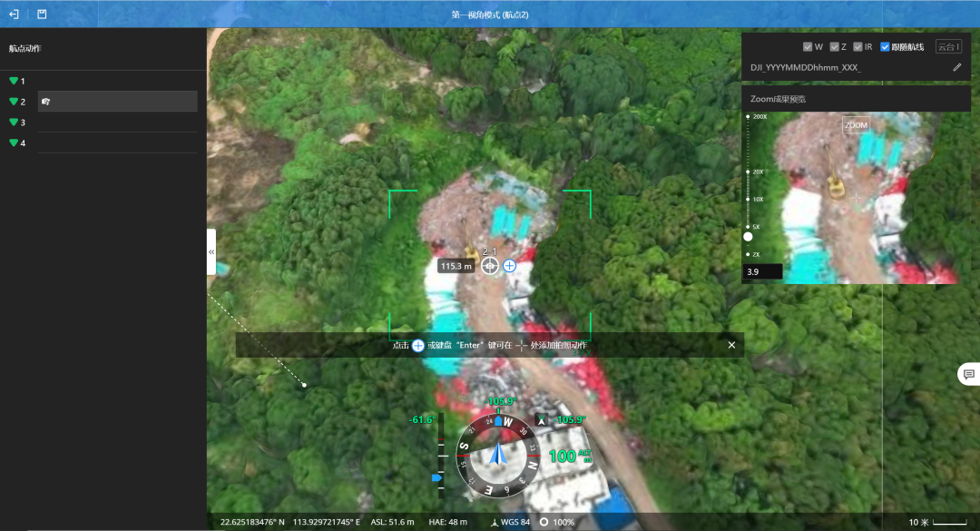
Task: Click the 云台 I gimbal button
Action: click(x=948, y=47)
